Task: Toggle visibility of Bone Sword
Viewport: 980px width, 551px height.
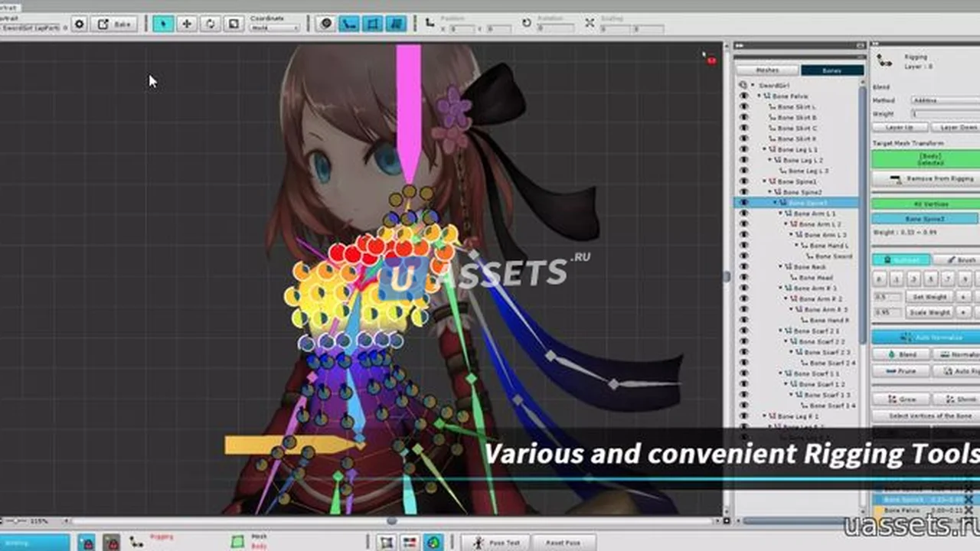Action: (743, 256)
